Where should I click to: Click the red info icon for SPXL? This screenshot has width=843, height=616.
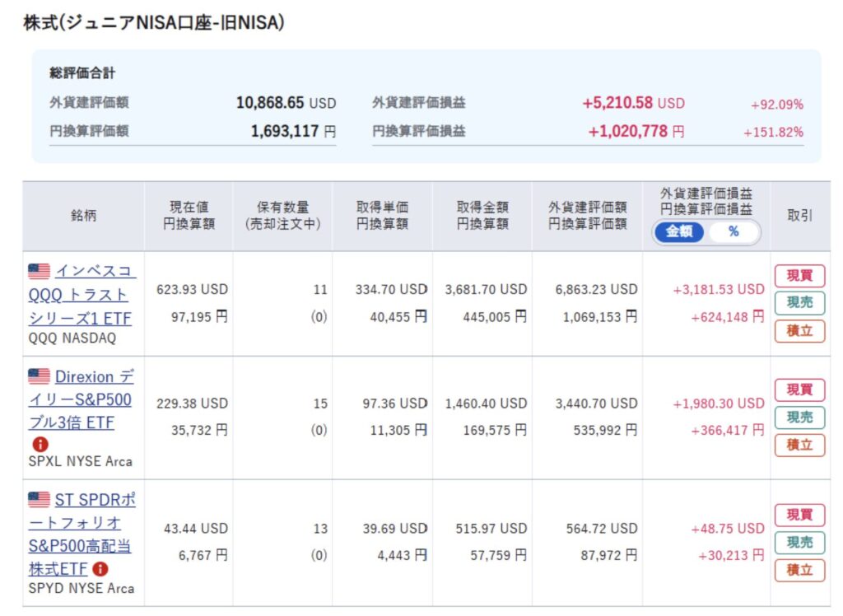[40, 444]
